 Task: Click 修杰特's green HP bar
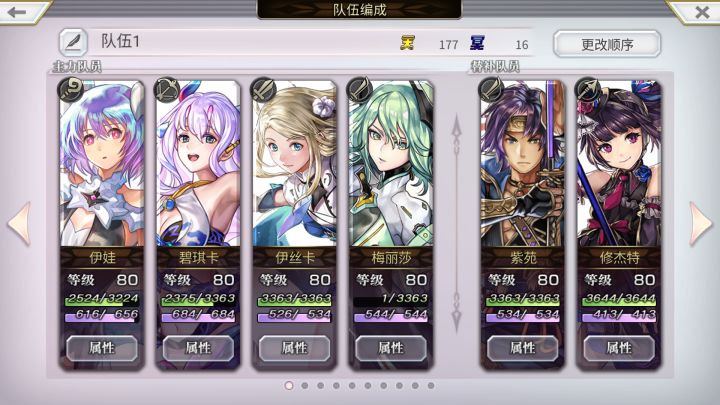tap(619, 299)
